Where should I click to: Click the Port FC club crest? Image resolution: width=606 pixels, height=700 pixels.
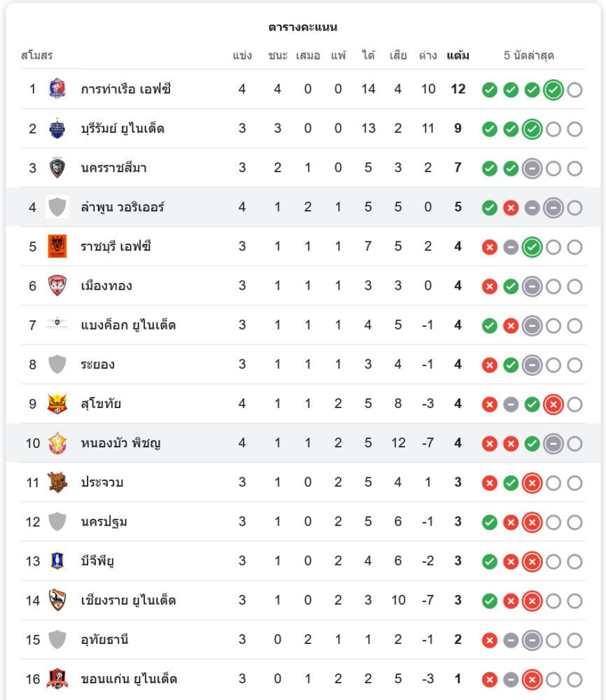(57, 89)
